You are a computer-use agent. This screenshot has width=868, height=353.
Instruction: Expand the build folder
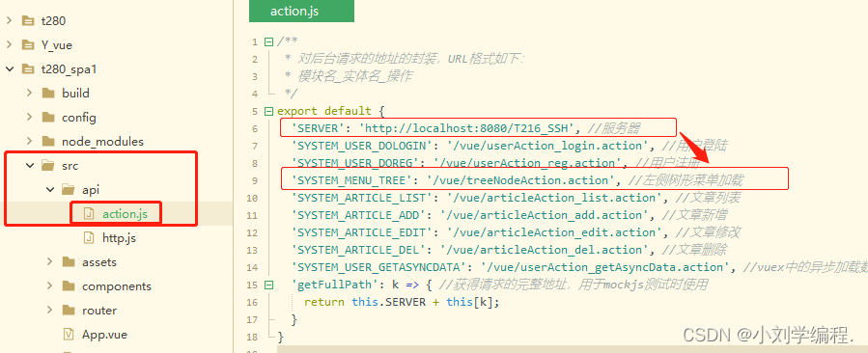tap(29, 93)
